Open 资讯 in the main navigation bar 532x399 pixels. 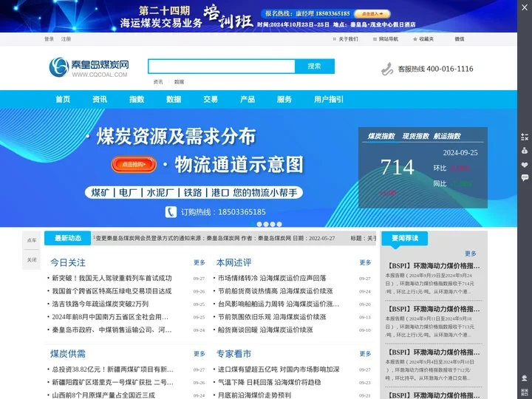pyautogui.click(x=100, y=99)
